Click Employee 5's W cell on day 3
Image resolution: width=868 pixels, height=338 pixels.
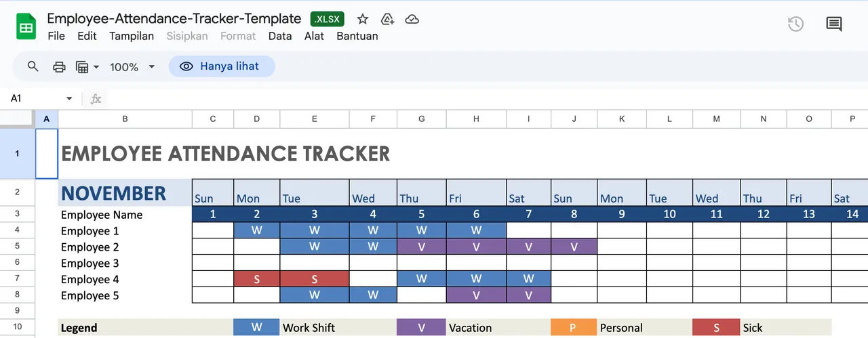click(315, 295)
